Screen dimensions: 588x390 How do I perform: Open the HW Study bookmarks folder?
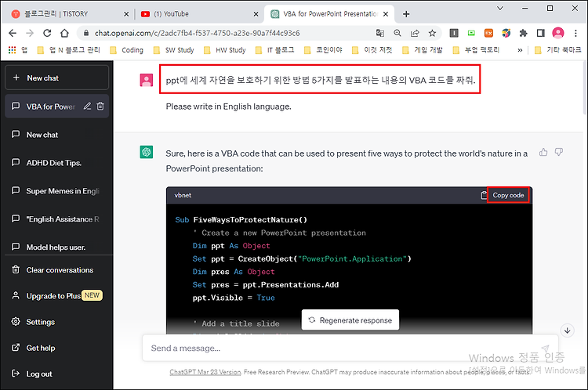[x=224, y=50]
